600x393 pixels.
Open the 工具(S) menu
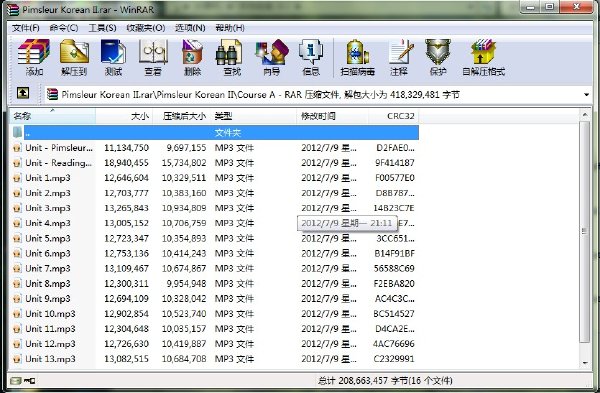tap(102, 28)
